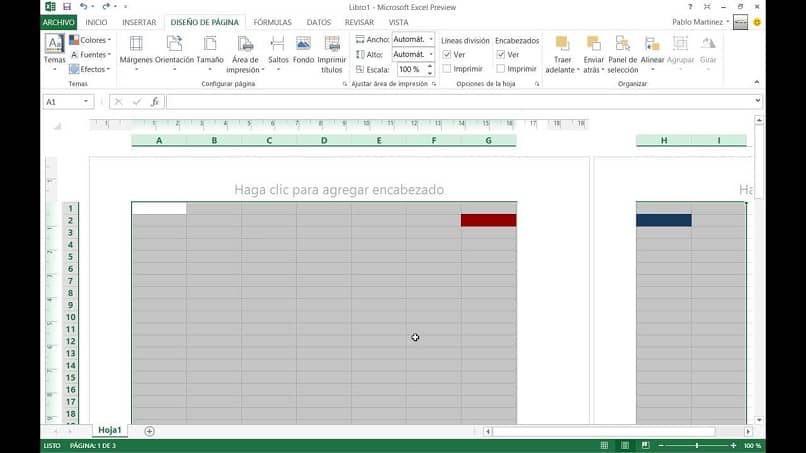The image size is (806, 453).
Task: Open Help with the question mark icon
Action: coord(690,7)
